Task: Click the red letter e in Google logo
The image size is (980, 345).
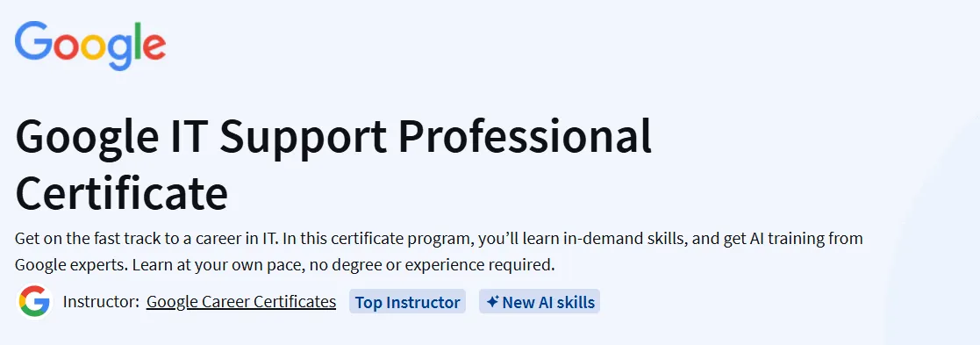Action: pyautogui.click(x=154, y=47)
